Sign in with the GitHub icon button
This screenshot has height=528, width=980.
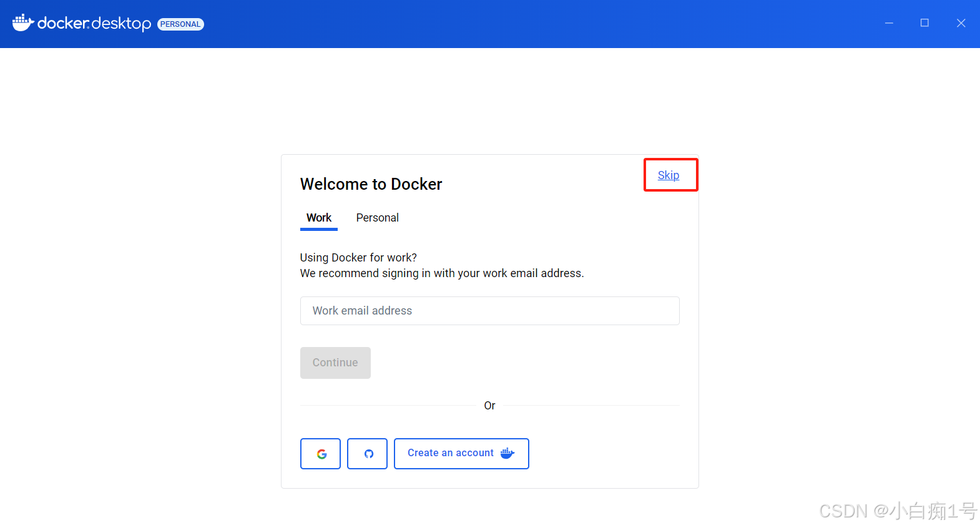point(367,454)
